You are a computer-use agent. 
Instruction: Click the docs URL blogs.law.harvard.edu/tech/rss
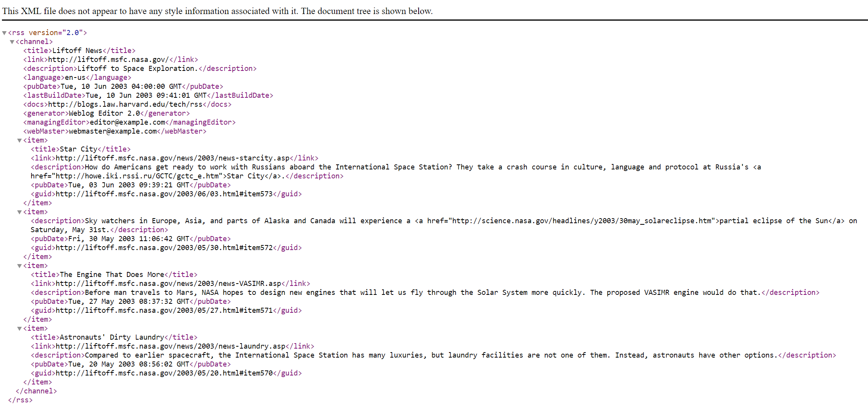tap(125, 104)
